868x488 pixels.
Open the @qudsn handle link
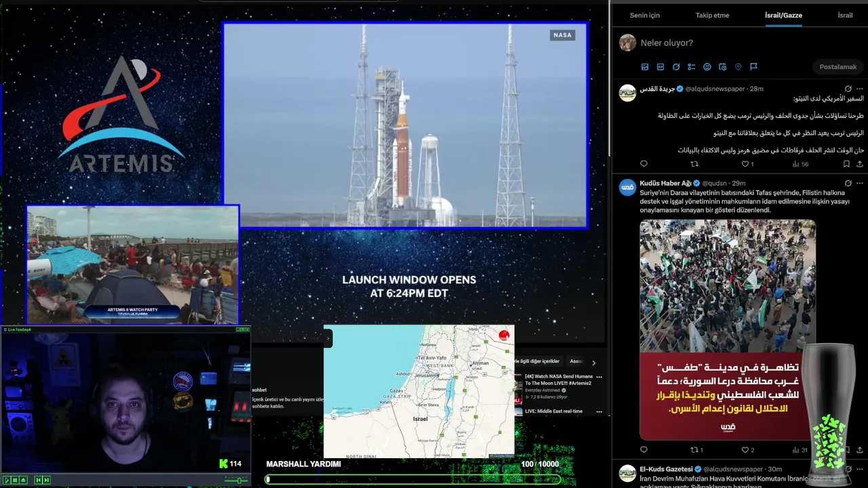[x=714, y=183]
